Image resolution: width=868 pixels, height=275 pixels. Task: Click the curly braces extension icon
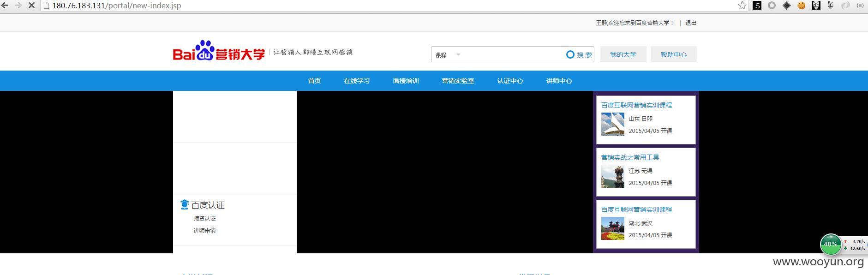pyautogui.click(x=860, y=6)
